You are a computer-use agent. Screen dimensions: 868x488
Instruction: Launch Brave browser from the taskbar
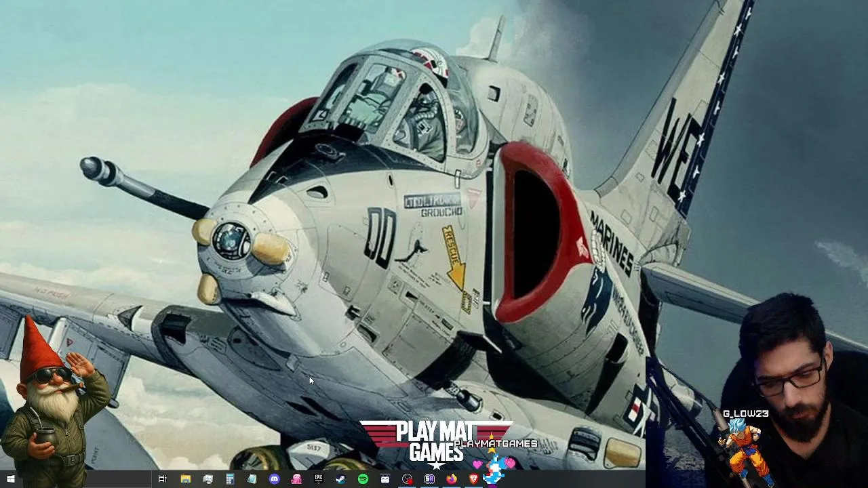click(473, 479)
